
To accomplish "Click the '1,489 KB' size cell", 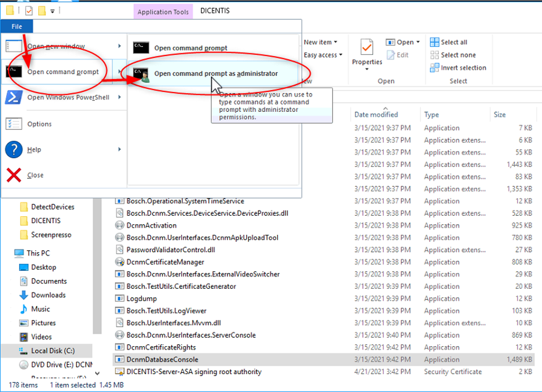I will pyautogui.click(x=519, y=359).
